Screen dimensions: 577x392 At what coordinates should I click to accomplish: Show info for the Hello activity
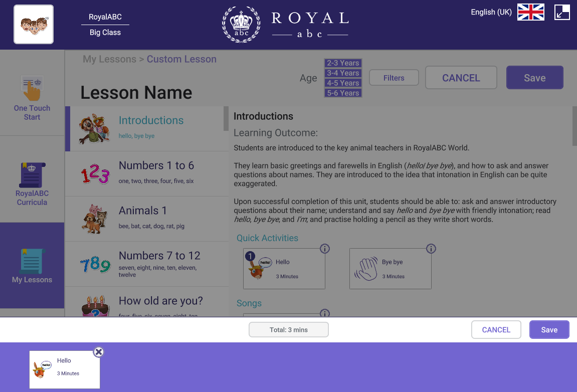[324, 249]
